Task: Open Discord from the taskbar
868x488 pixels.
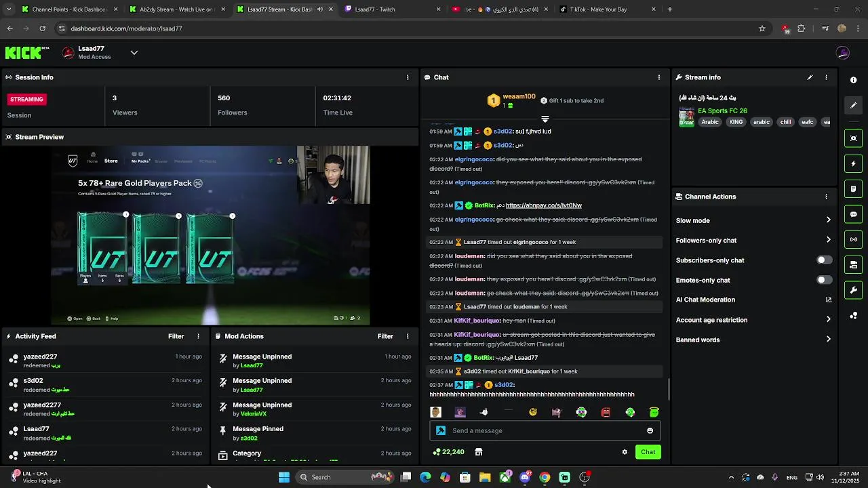Action: pos(525,477)
